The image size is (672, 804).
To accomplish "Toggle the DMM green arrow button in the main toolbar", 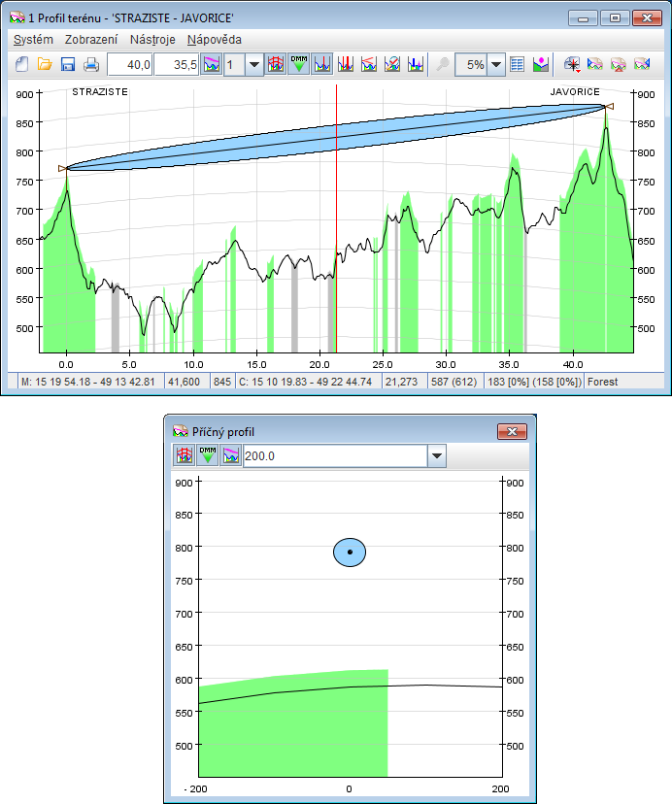I will [299, 65].
